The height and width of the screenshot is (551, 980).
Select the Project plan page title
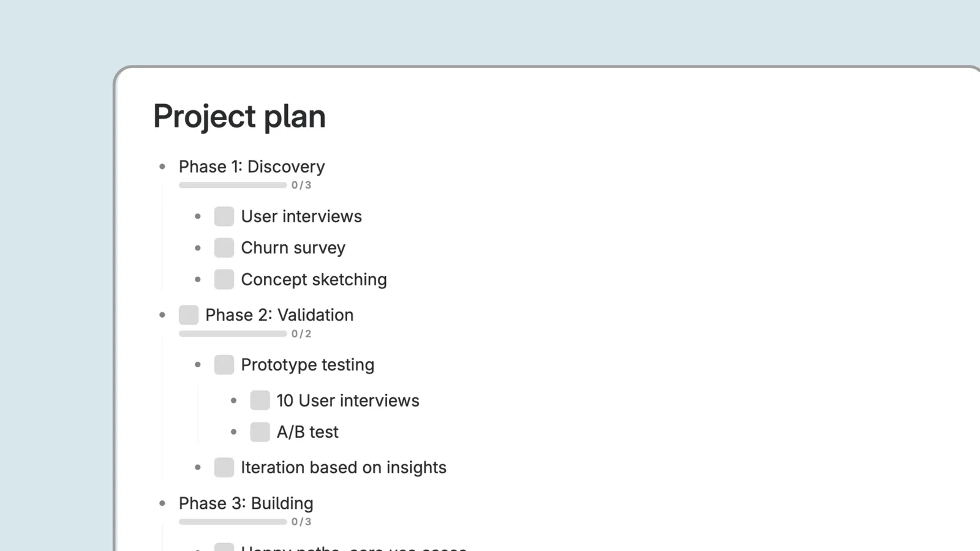pyautogui.click(x=239, y=116)
